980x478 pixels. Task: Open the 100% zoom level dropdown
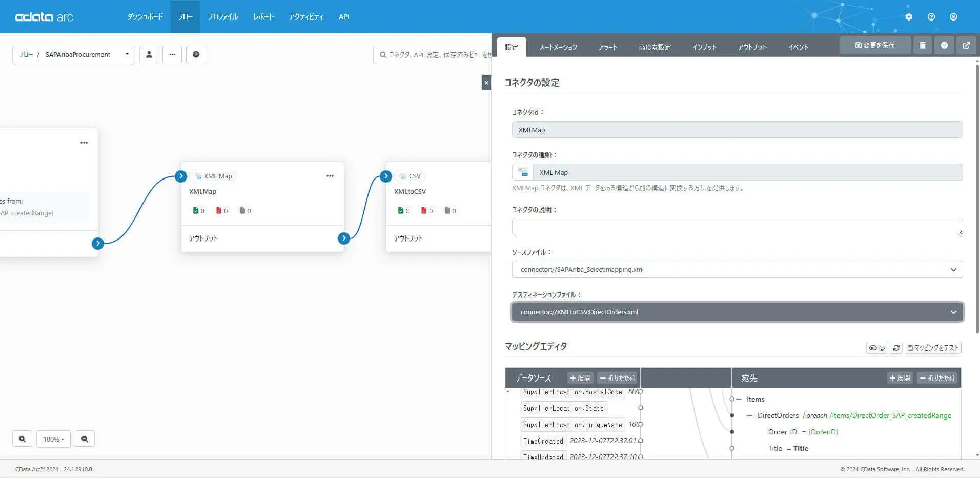coord(53,439)
